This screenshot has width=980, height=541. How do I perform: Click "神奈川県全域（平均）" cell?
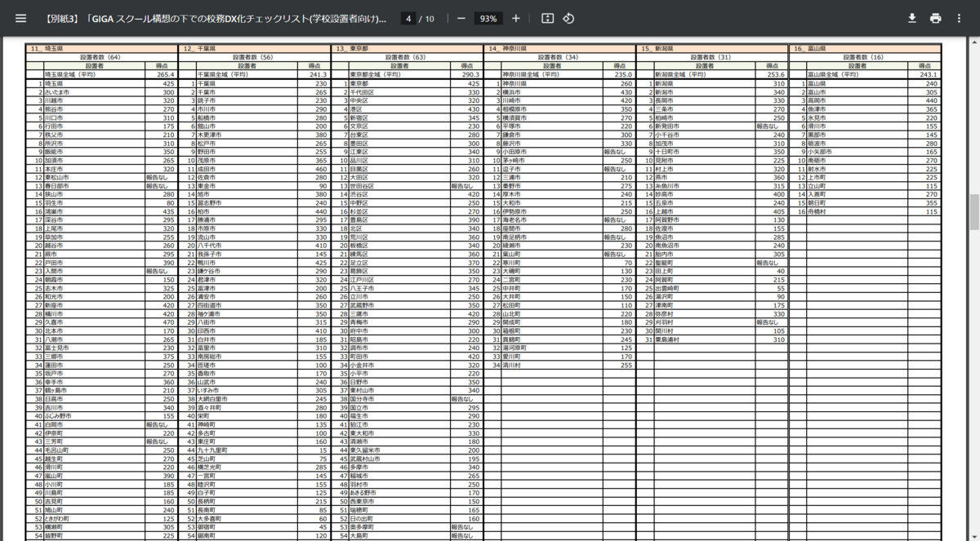click(531, 74)
